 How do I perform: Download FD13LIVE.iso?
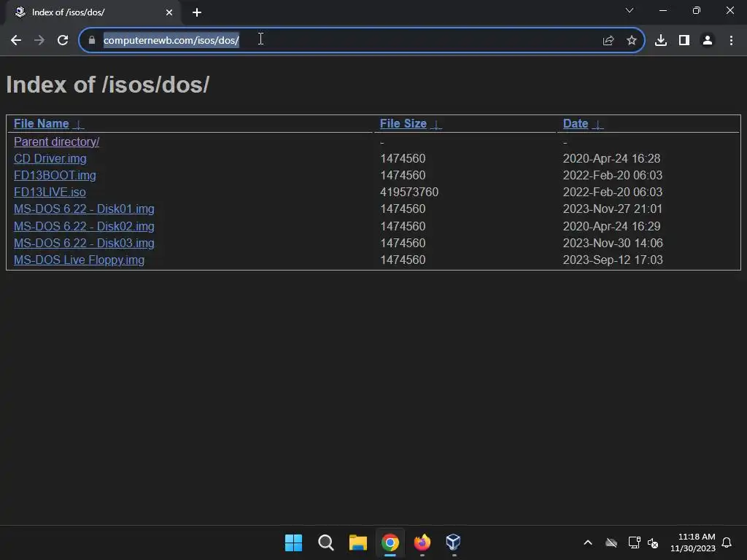pyautogui.click(x=50, y=192)
